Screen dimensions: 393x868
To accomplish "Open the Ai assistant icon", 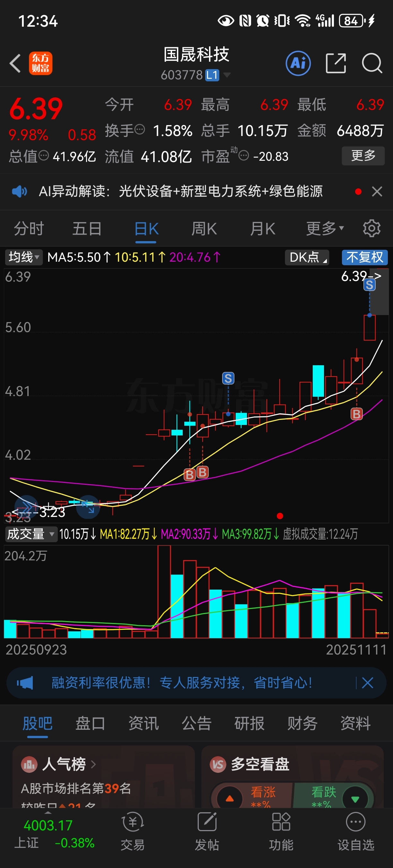I will (298, 63).
